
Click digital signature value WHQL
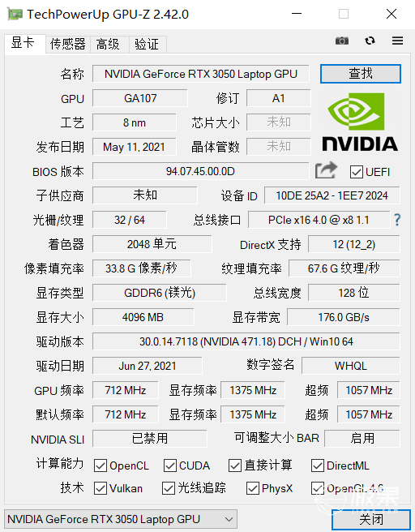click(351, 366)
